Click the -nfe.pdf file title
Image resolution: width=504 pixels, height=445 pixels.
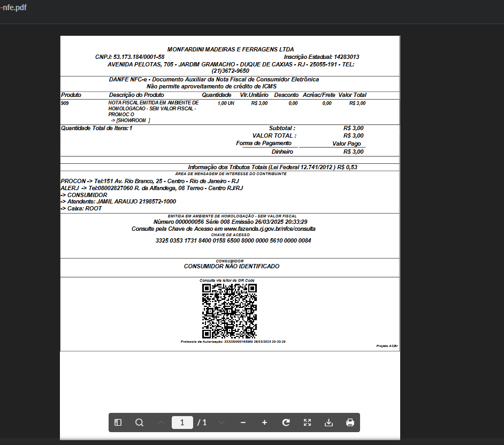click(13, 7)
